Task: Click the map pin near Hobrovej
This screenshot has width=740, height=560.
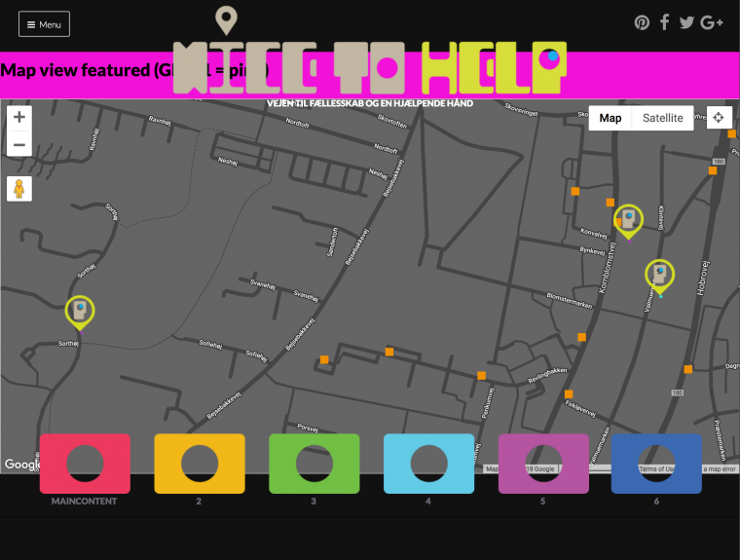Action: click(x=660, y=277)
